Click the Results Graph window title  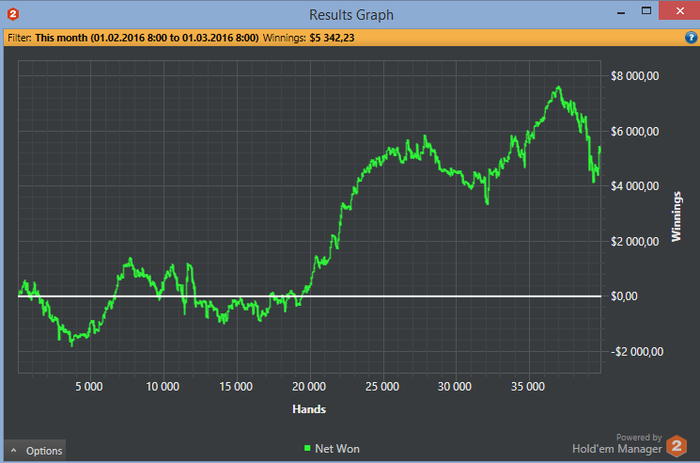click(x=351, y=15)
